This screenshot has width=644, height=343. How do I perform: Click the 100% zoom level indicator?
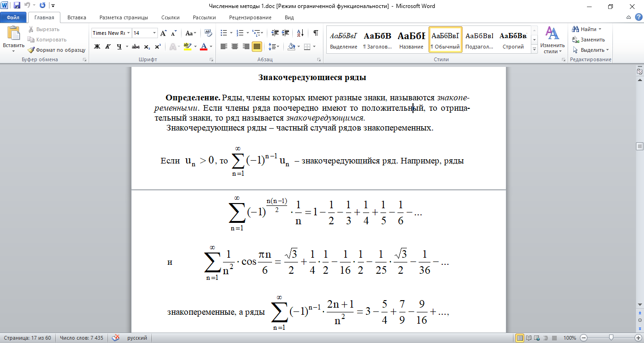pos(570,338)
